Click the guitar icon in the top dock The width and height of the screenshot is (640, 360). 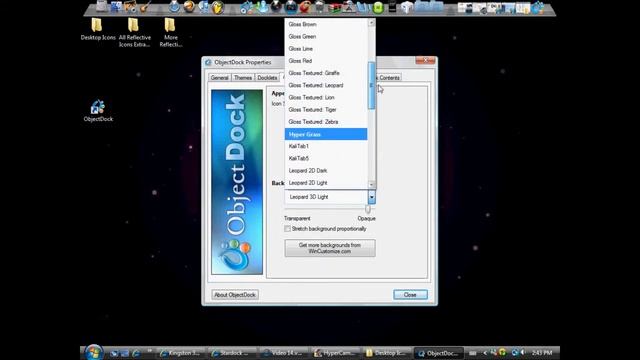145,7
